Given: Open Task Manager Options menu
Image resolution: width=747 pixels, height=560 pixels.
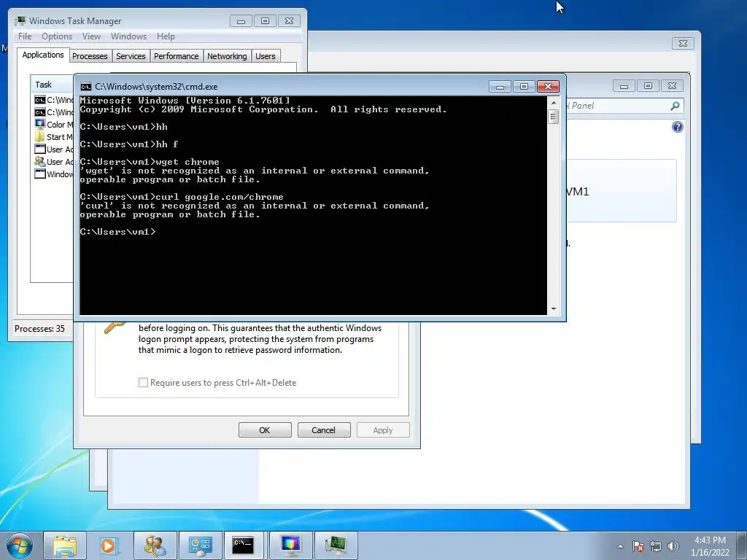Looking at the screenshot, I should 57,36.
